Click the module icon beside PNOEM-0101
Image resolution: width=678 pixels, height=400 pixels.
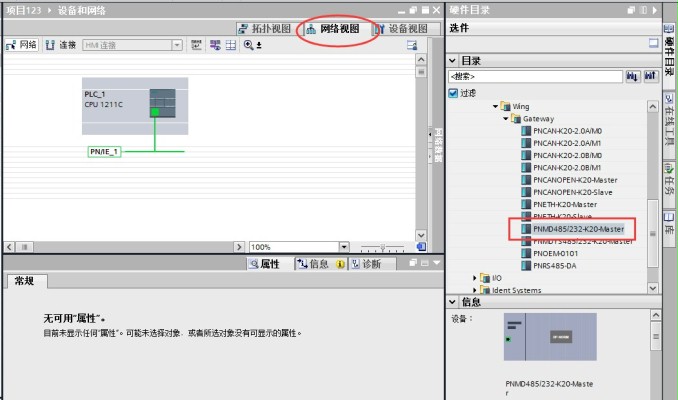pos(526,253)
